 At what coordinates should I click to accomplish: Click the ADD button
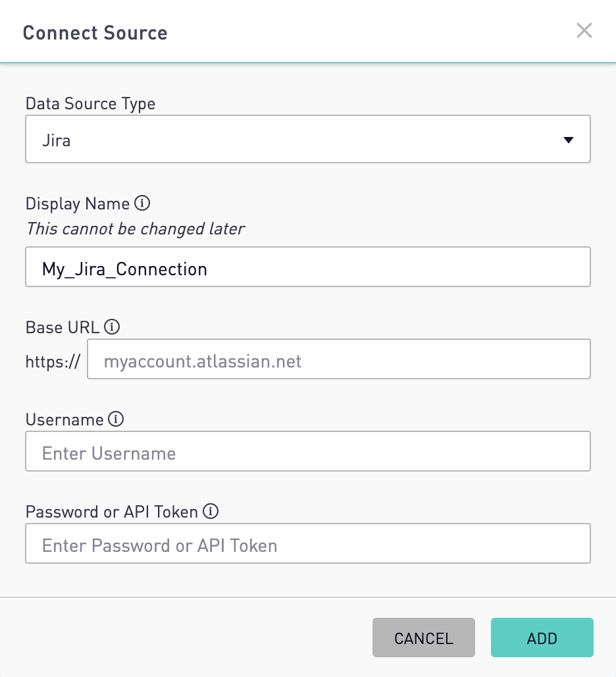(542, 637)
